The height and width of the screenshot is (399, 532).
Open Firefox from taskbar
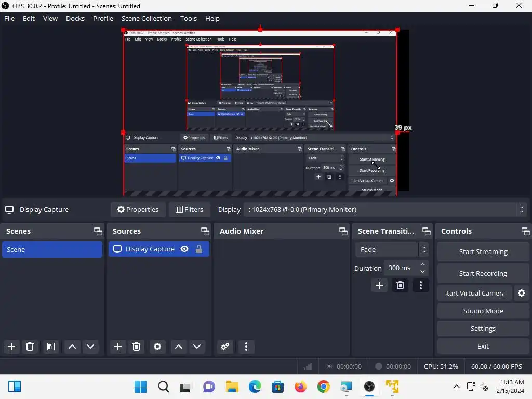(x=301, y=387)
